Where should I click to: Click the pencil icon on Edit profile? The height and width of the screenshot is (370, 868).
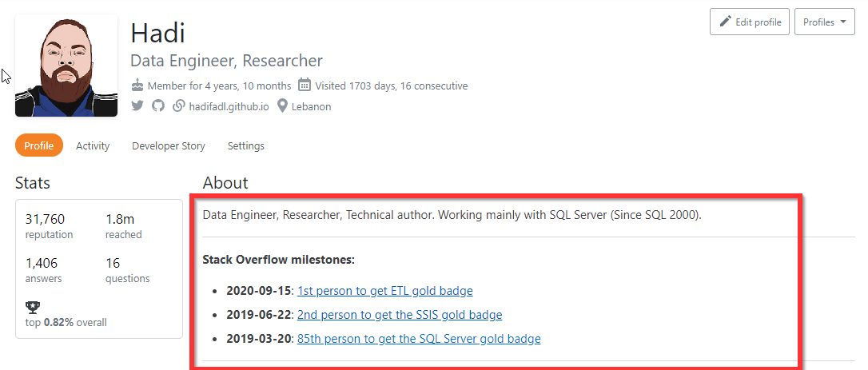click(x=726, y=22)
